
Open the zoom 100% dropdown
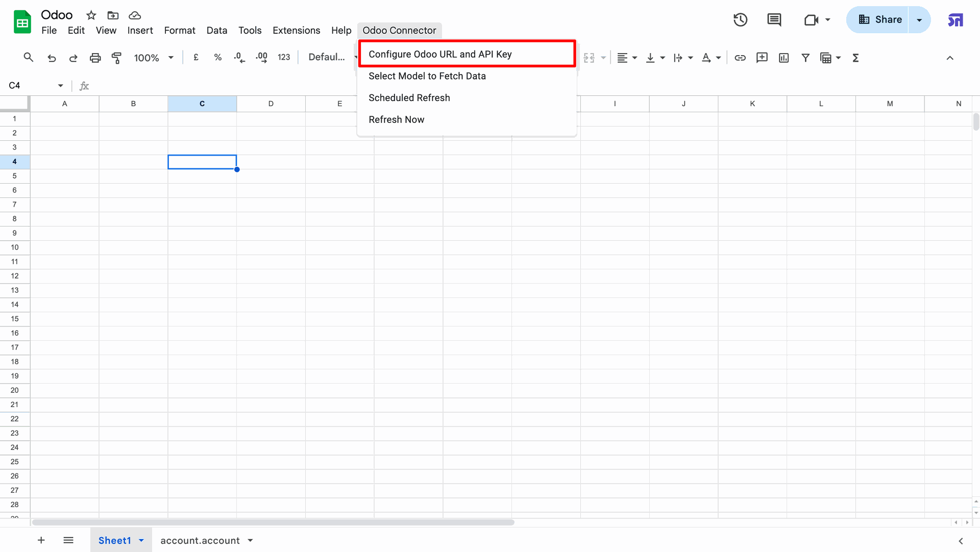(153, 58)
